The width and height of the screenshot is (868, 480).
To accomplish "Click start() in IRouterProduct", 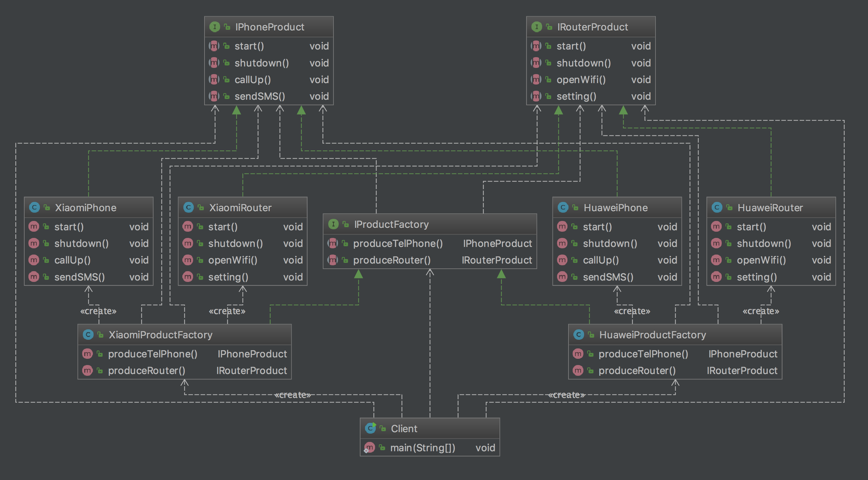I will coord(571,46).
